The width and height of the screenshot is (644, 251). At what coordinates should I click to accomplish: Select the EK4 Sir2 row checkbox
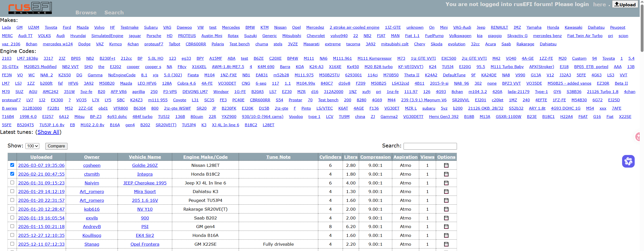point(12,235)
